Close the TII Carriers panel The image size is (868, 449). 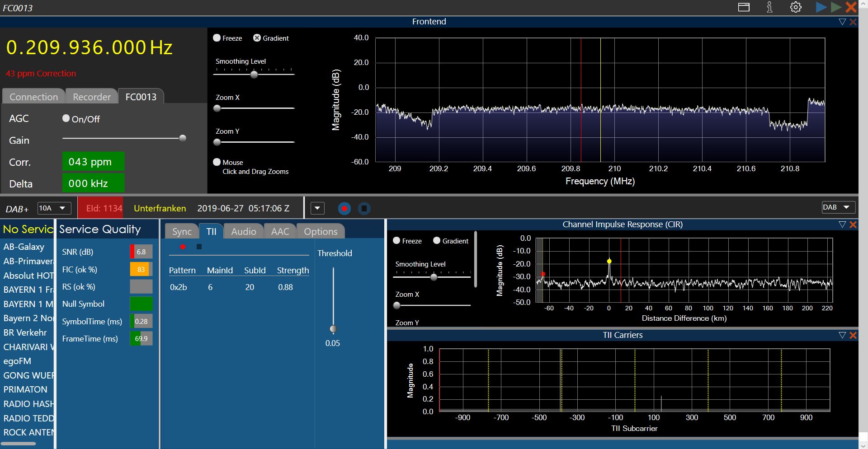pos(853,335)
